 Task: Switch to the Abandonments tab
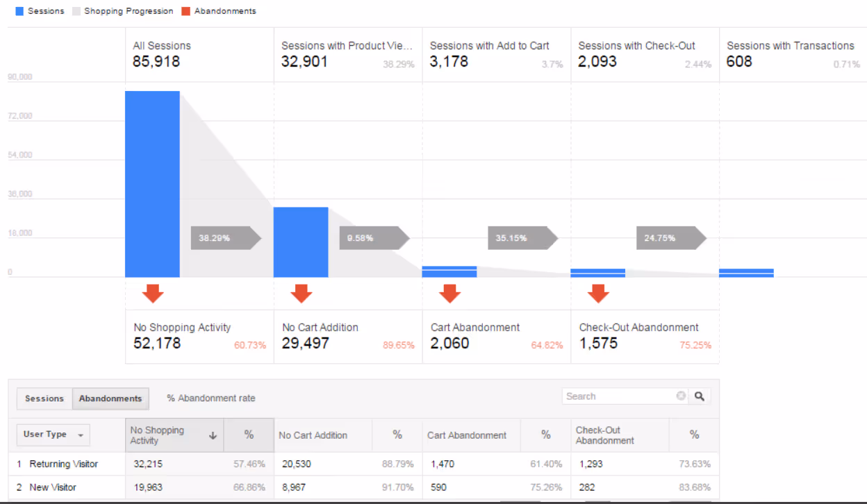click(110, 398)
